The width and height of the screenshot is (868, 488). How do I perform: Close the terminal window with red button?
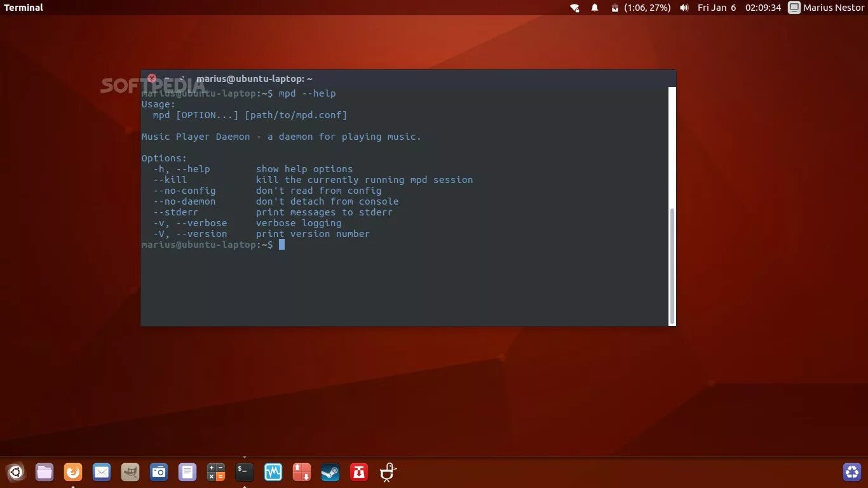click(x=152, y=79)
